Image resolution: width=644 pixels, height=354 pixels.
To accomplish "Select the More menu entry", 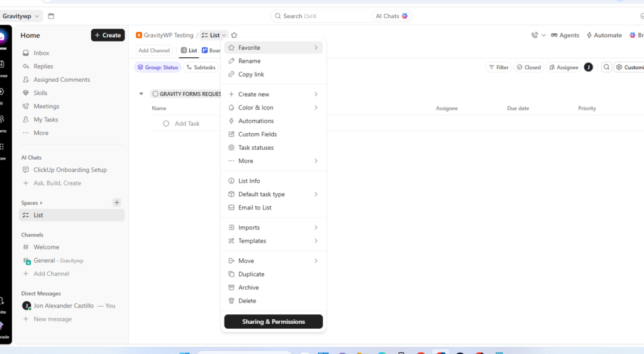I will (274, 161).
